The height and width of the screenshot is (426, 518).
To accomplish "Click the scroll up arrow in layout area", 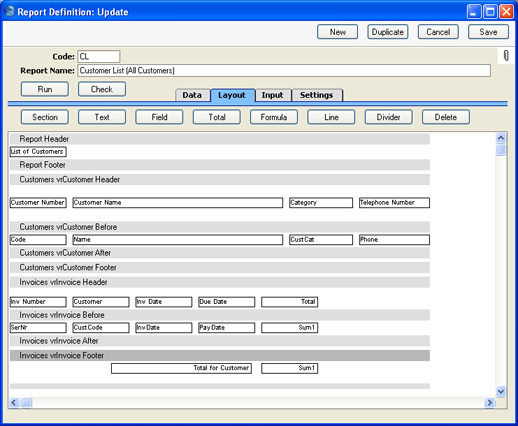I will [x=501, y=138].
